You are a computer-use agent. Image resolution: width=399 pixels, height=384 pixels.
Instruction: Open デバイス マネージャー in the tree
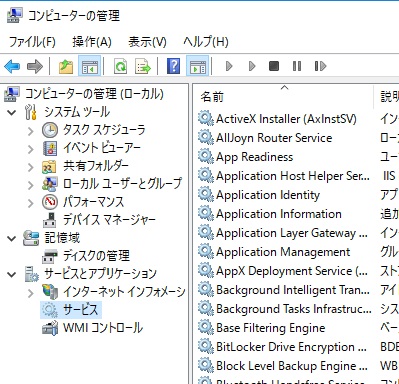click(x=109, y=220)
